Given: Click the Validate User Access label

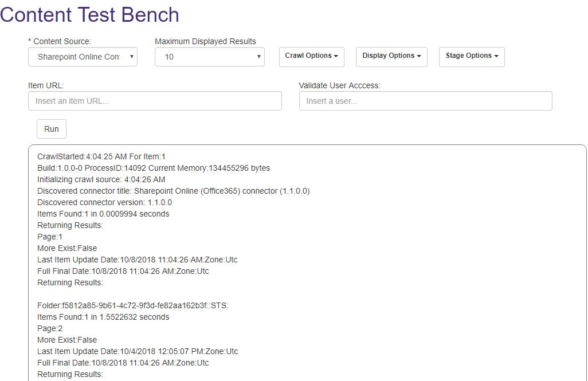Looking at the screenshot, I should click(x=339, y=85).
